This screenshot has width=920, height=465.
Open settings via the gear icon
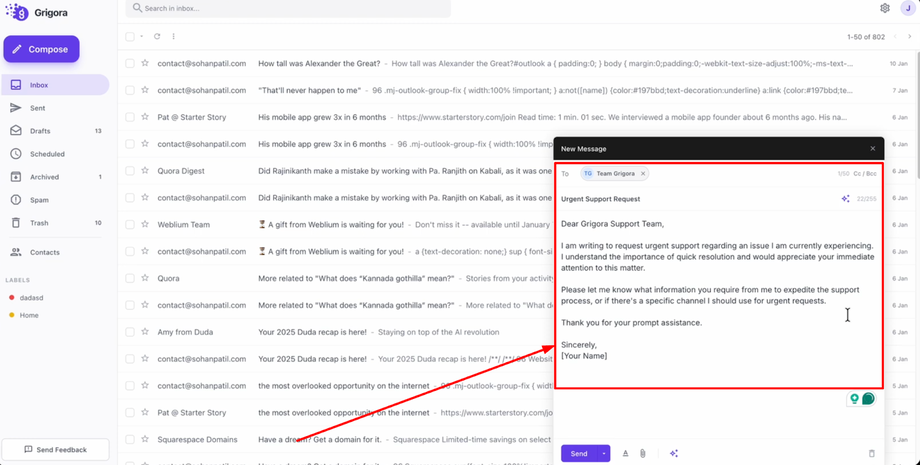pyautogui.click(x=885, y=8)
